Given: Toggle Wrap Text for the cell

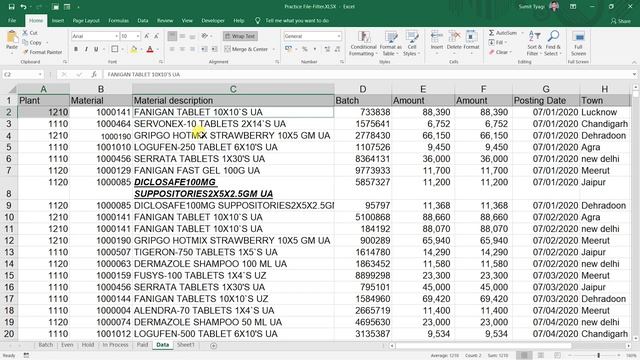Looking at the screenshot, I should pyautogui.click(x=240, y=36).
